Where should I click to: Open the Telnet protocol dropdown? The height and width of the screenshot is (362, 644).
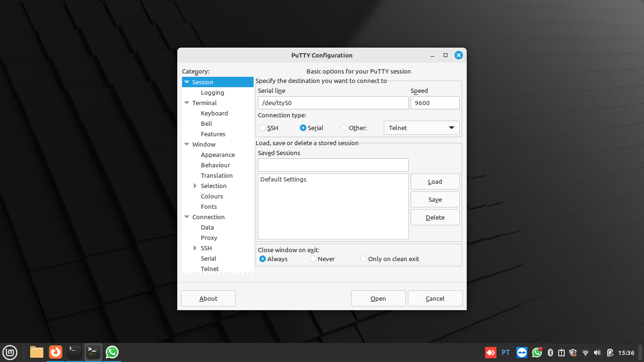click(x=421, y=128)
